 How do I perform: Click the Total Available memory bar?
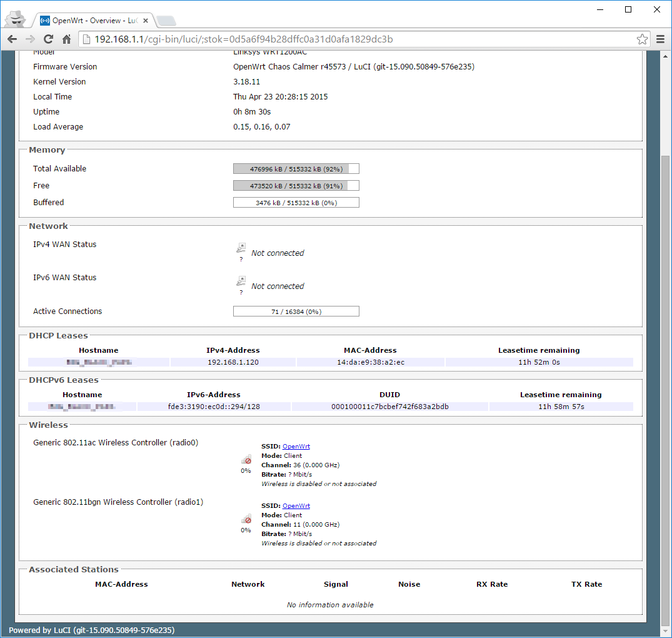(296, 169)
